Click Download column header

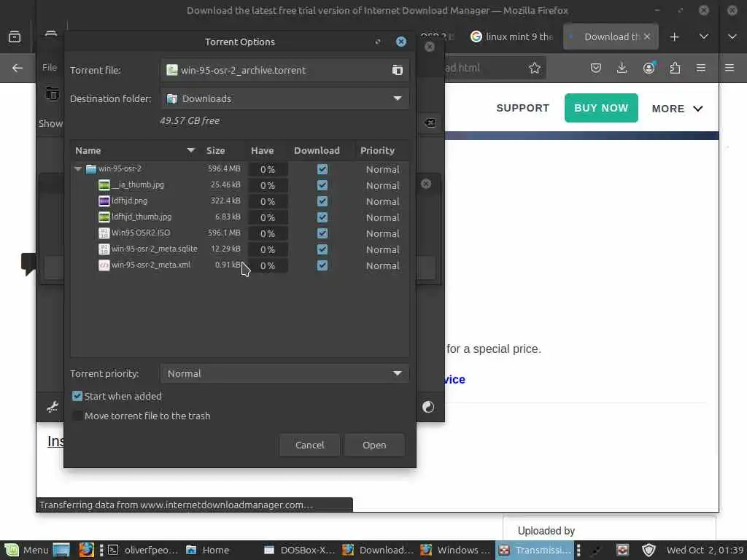[x=317, y=150]
